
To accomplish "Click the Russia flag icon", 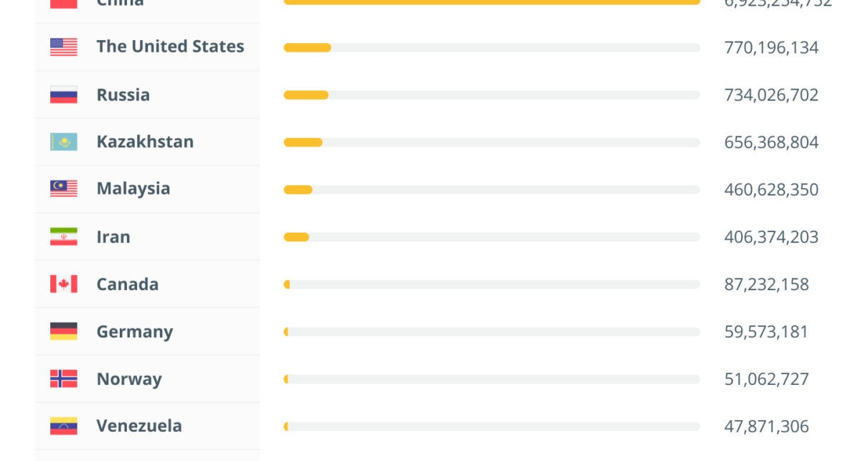I will click(64, 95).
